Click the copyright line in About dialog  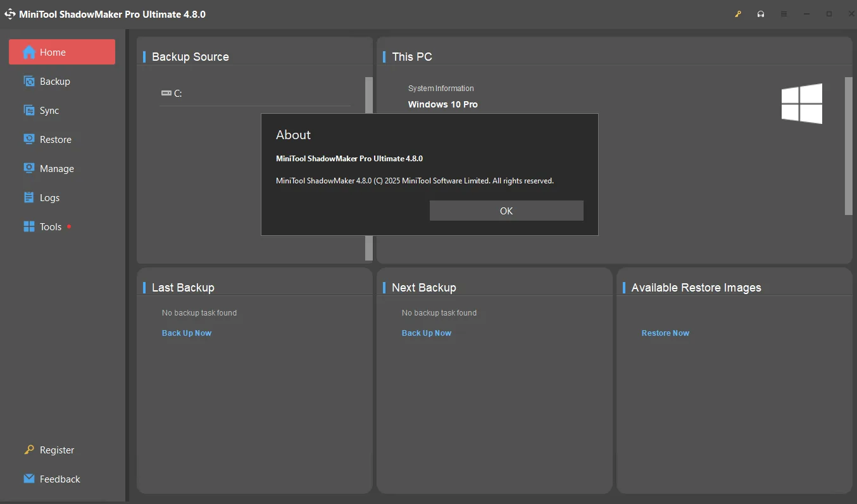[415, 181]
